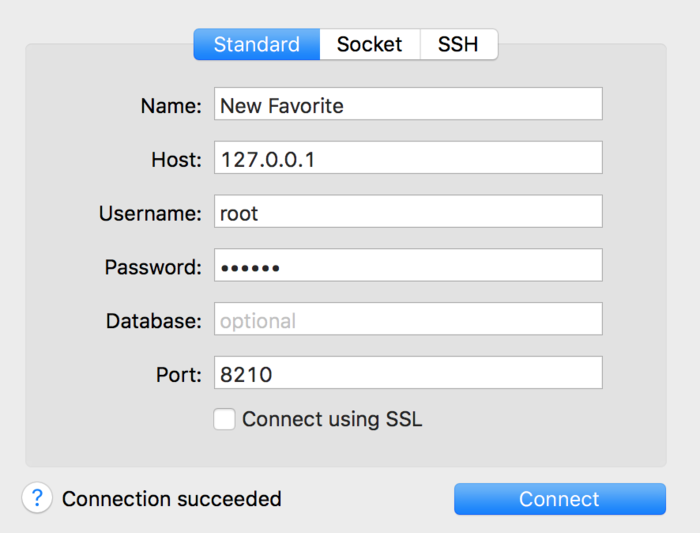Screen dimensions: 700x533
Task: Click the 'Database:' field label
Action: [154, 321]
